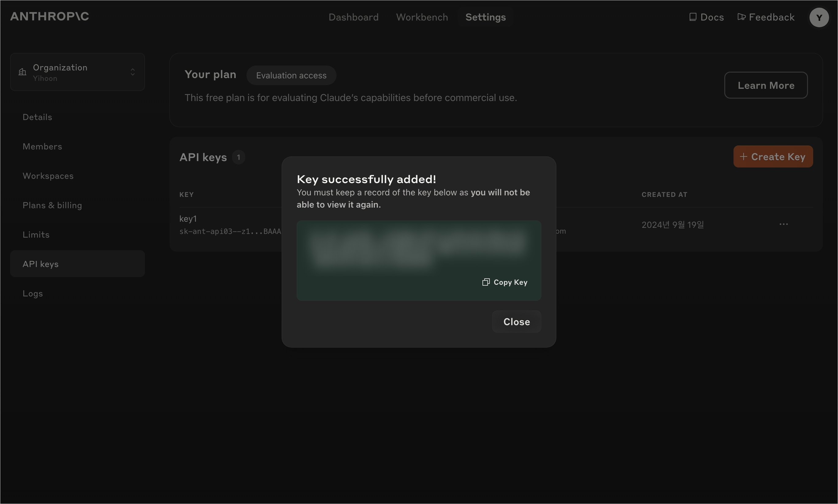This screenshot has height=504, width=838.
Task: Open the Settings tab
Action: [485, 17]
